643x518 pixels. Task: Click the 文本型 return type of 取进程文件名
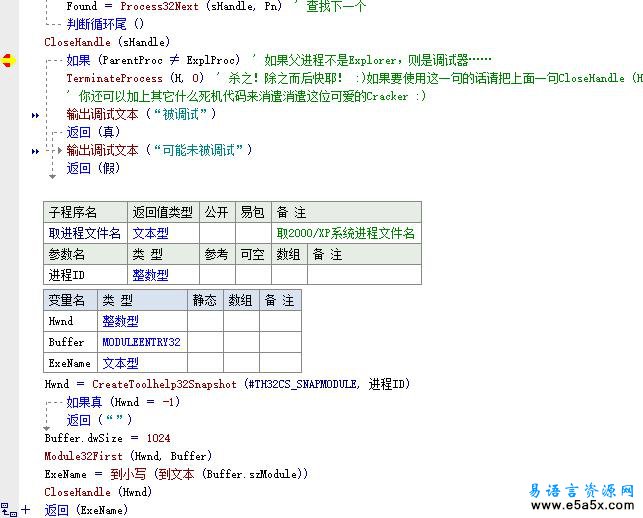(151, 233)
